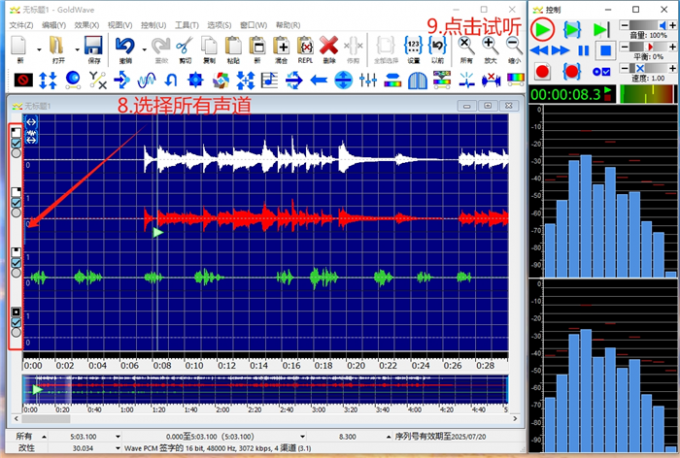Image resolution: width=680 pixels, height=458 pixels.
Task: Toggle the first channel checkbox
Action: (16, 143)
